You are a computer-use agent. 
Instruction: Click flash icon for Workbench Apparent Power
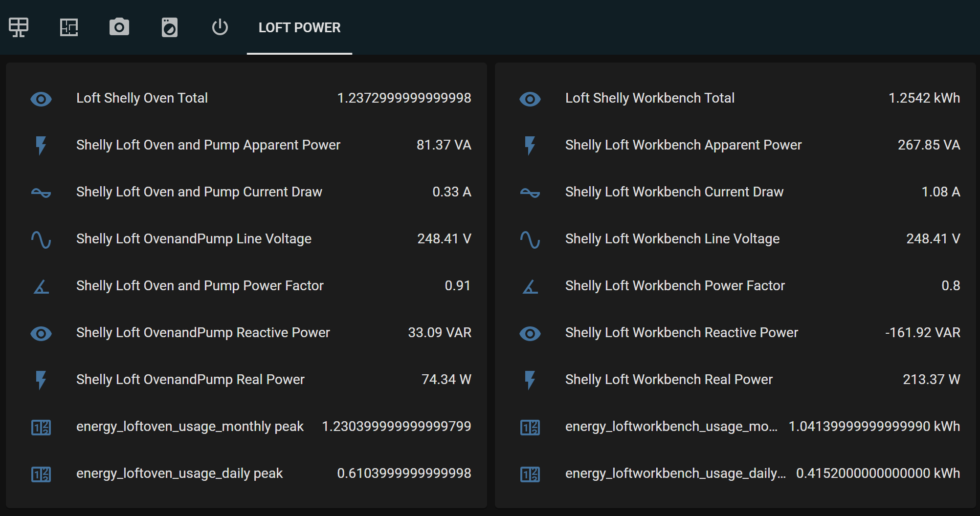(x=530, y=146)
